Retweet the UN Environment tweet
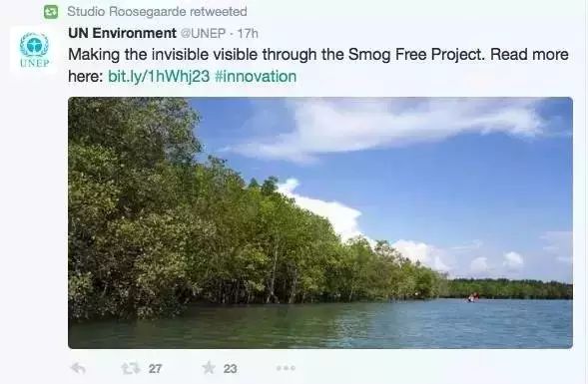Image resolution: width=588 pixels, height=384 pixels. coord(131,368)
